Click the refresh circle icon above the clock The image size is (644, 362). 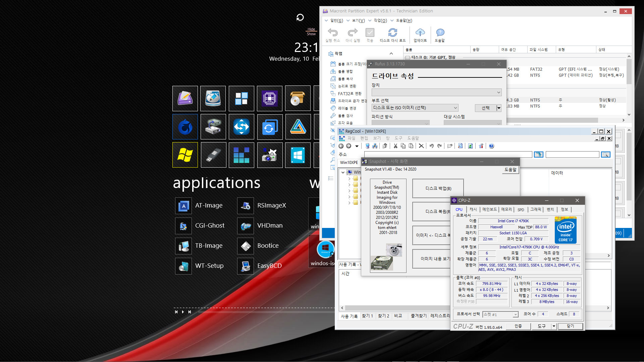click(300, 17)
